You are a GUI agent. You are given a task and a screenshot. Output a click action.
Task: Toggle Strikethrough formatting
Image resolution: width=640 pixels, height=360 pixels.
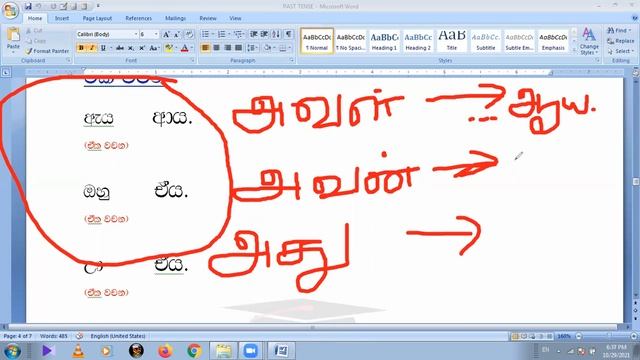click(120, 48)
